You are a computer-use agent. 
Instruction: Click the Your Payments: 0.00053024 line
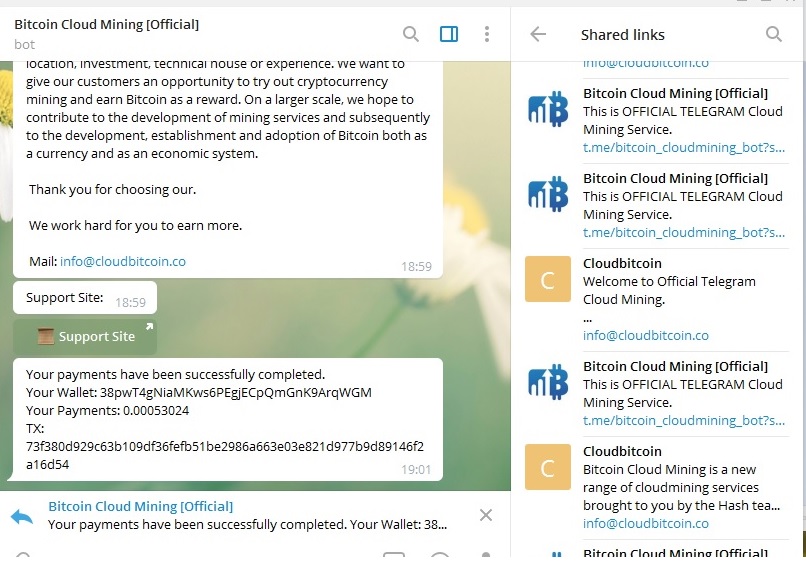[x=107, y=410]
